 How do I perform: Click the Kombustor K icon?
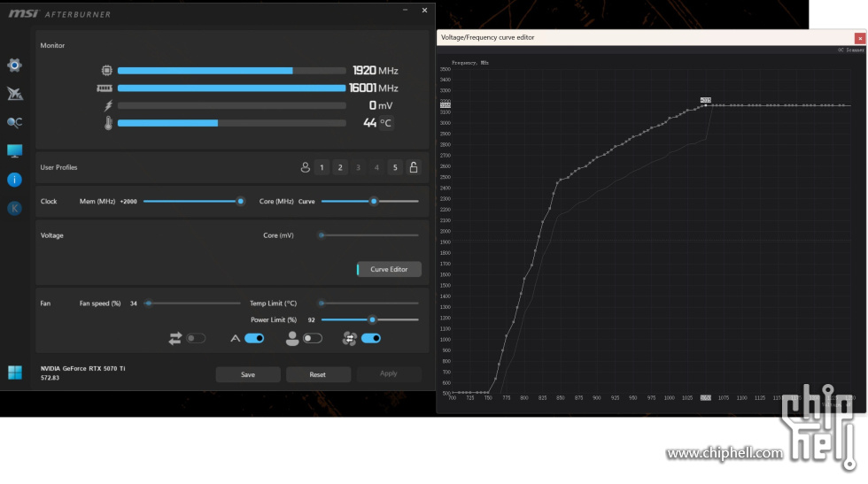[14, 209]
